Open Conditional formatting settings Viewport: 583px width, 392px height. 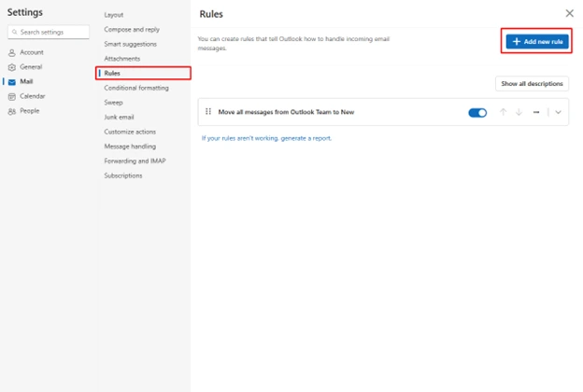coord(136,88)
